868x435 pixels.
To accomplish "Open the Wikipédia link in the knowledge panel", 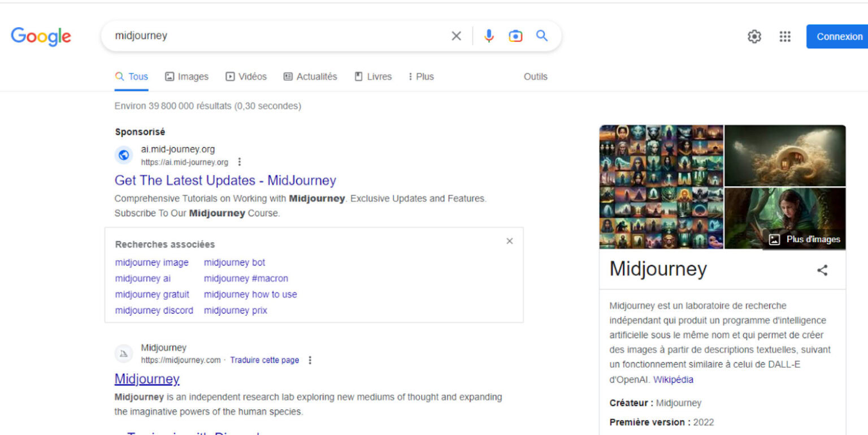I will [674, 380].
